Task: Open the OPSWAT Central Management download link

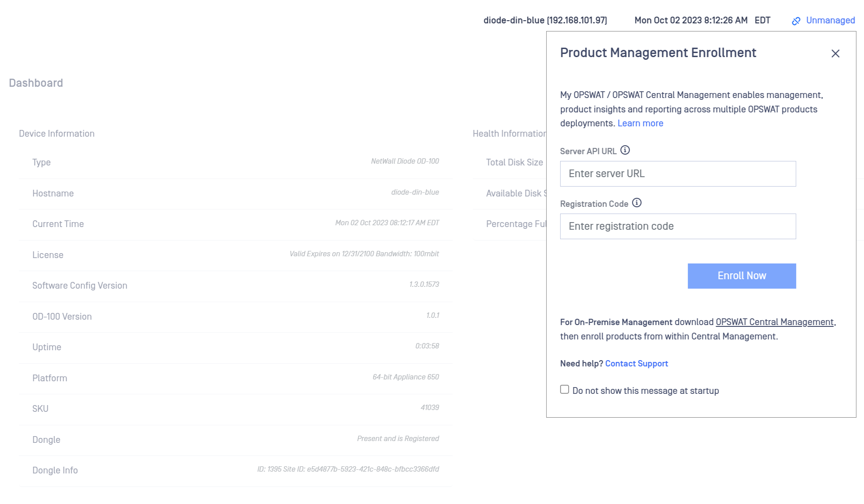Action: click(x=775, y=322)
